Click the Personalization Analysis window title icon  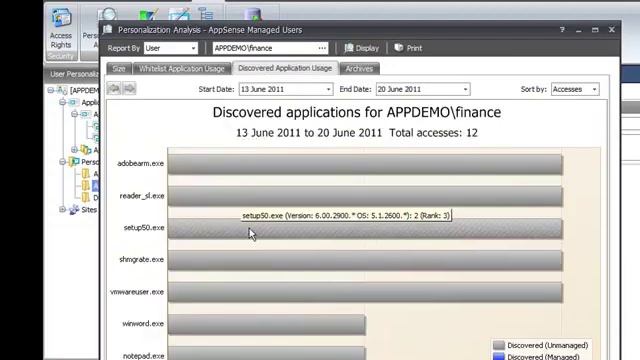pos(108,29)
